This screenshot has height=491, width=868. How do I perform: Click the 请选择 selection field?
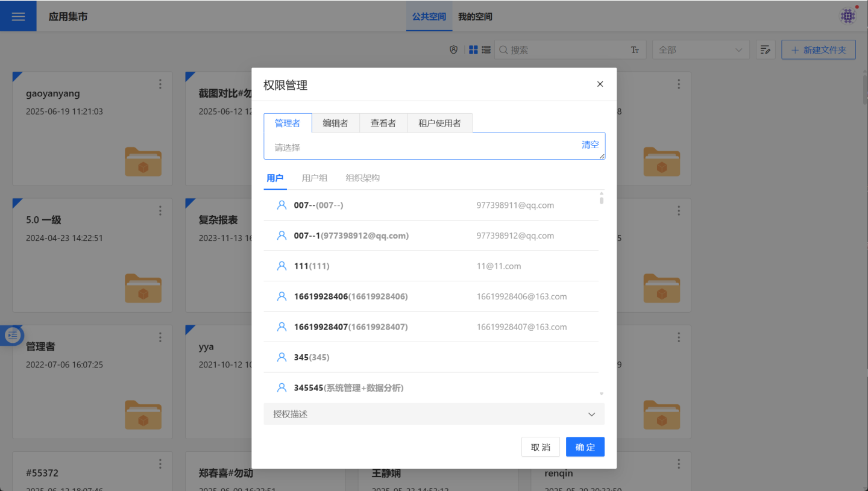pos(422,147)
